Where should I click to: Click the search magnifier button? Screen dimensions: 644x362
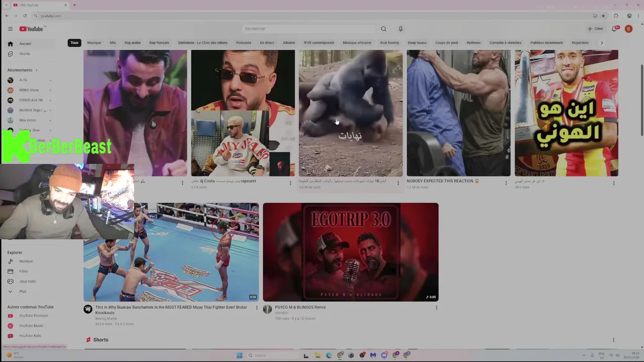coord(383,29)
